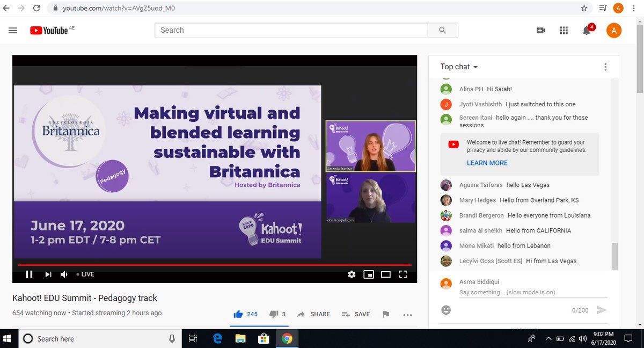
Task: Save the video to a playlist
Action: [x=355, y=314]
